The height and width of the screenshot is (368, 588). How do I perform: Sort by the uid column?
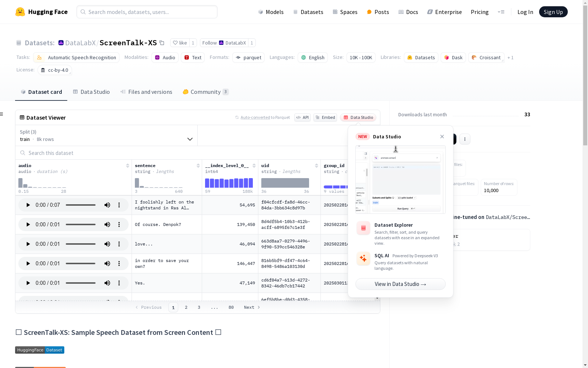(316, 166)
